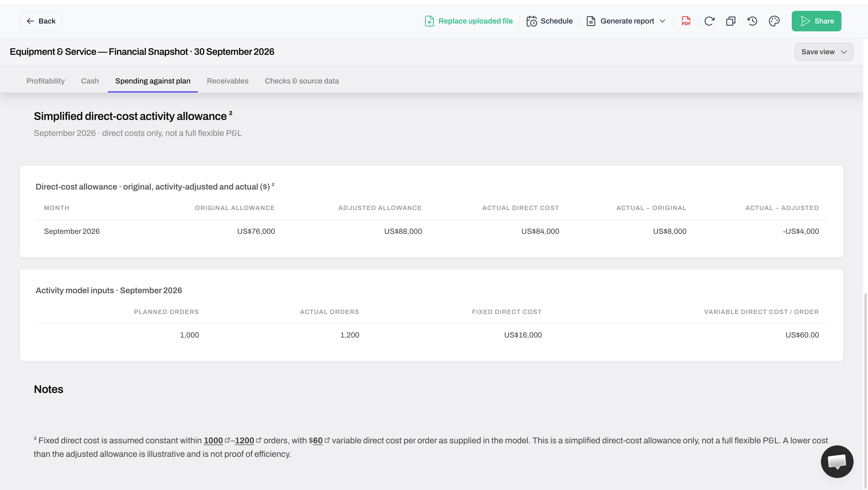The width and height of the screenshot is (868, 490).
Task: Open the Receivables tab
Action: (x=228, y=81)
